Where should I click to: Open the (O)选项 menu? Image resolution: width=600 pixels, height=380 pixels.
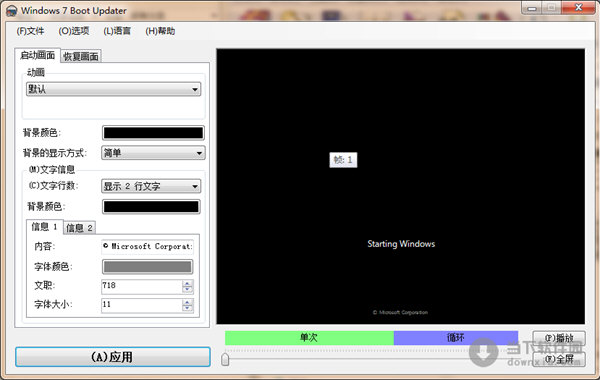pos(74,31)
